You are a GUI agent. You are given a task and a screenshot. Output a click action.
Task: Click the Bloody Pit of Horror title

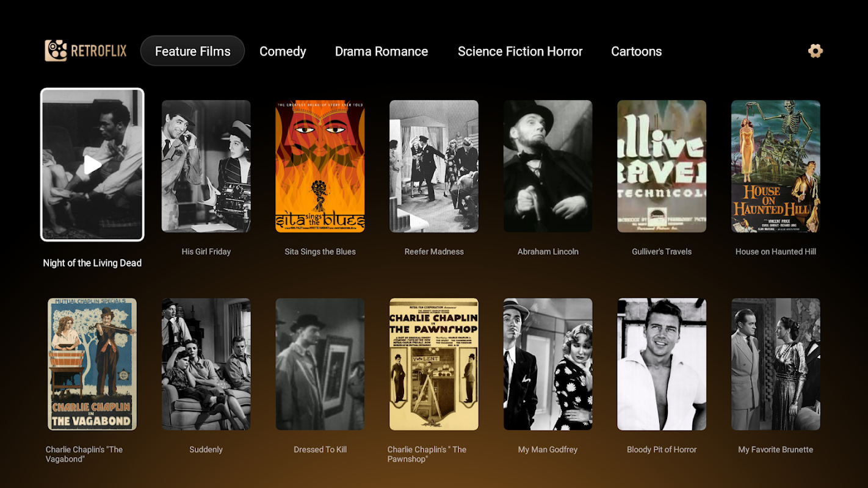click(662, 450)
